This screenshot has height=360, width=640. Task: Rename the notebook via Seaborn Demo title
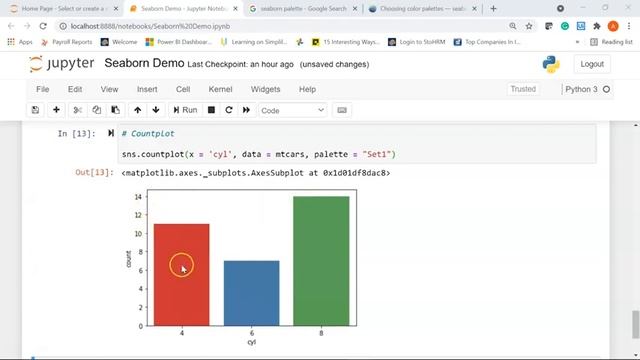click(144, 63)
